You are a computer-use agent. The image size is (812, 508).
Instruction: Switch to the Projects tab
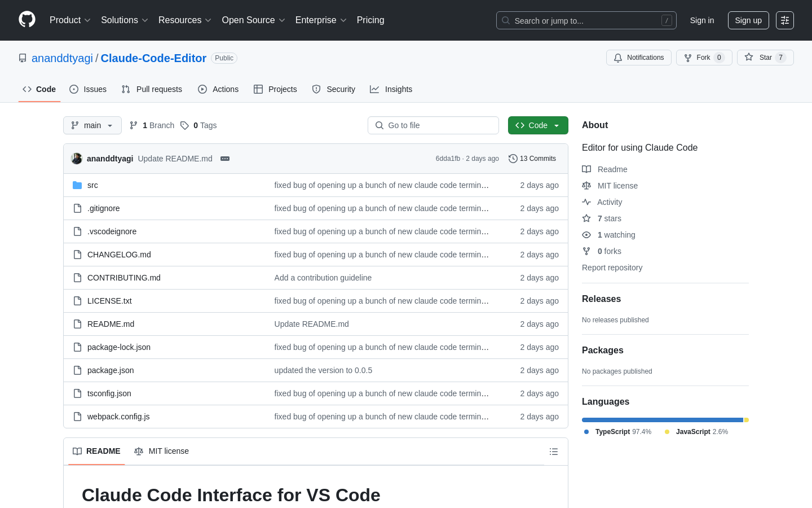point(275,89)
